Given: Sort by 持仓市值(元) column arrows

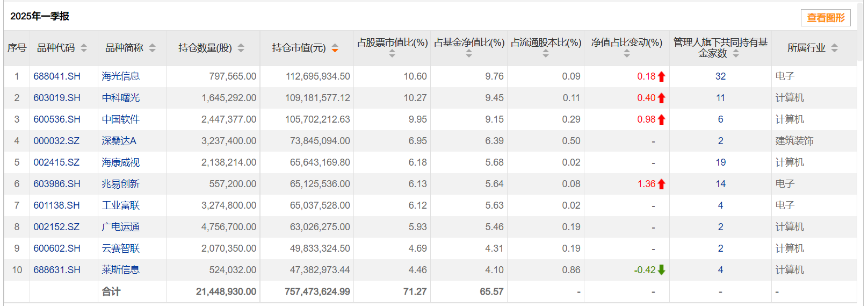Looking at the screenshot, I should point(335,48).
